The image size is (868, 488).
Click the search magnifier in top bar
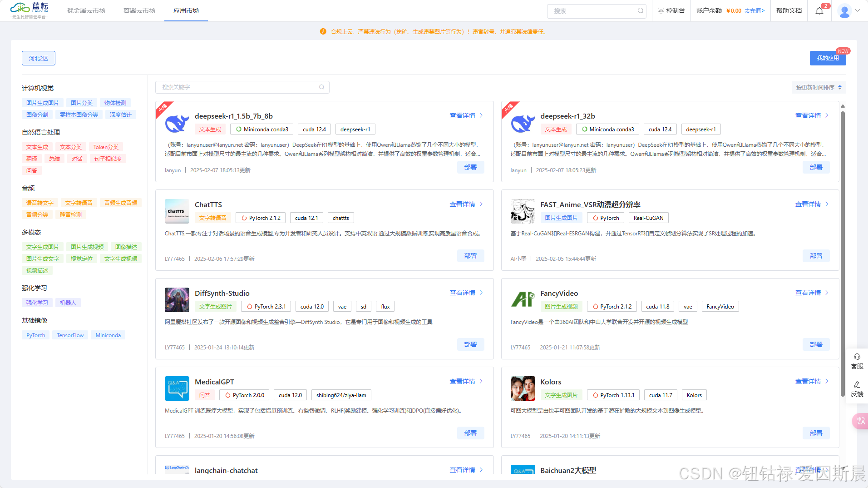[641, 11]
